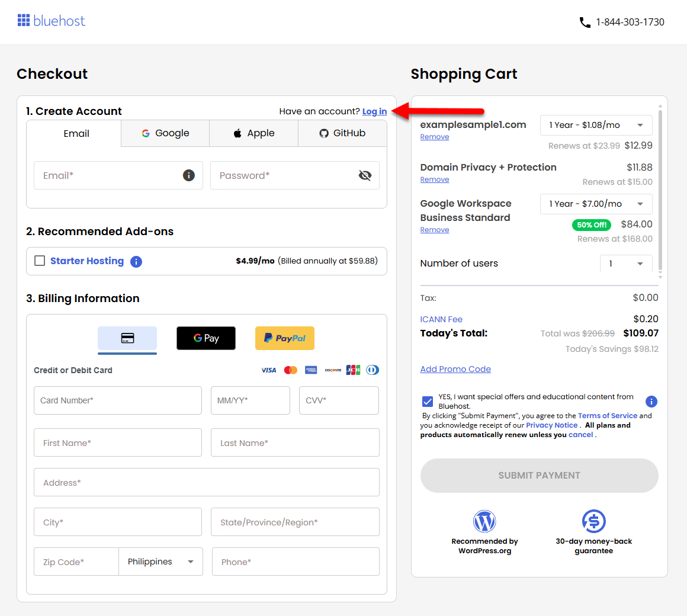Click the 50% Off! badge
Image resolution: width=687 pixels, height=616 pixels.
(x=592, y=224)
